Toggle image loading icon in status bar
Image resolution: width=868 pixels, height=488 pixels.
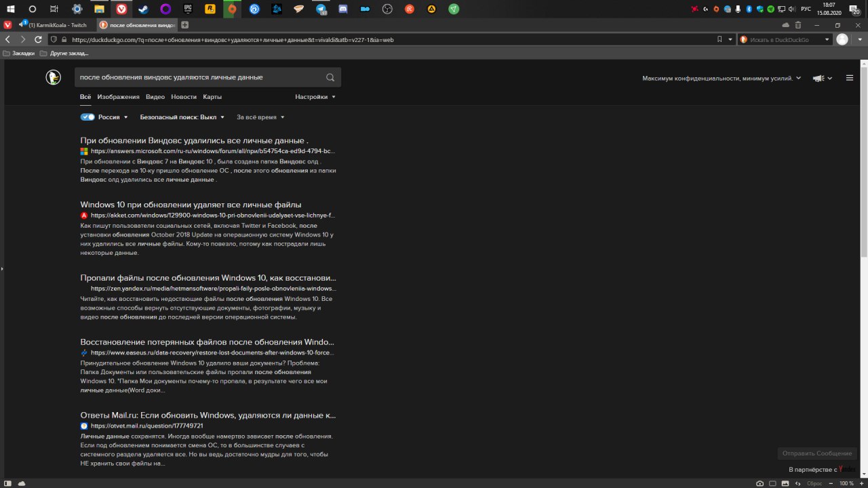[x=785, y=483]
